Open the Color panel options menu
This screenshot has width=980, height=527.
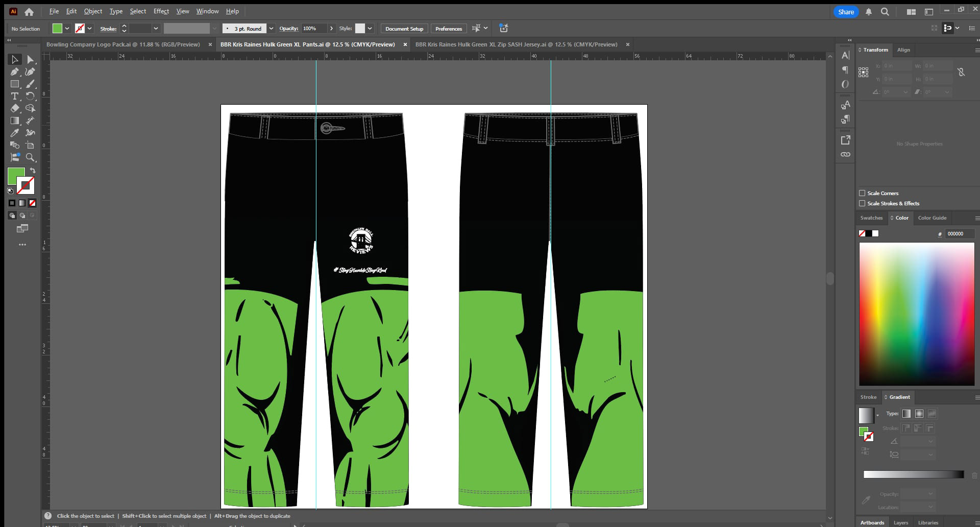[x=977, y=218]
